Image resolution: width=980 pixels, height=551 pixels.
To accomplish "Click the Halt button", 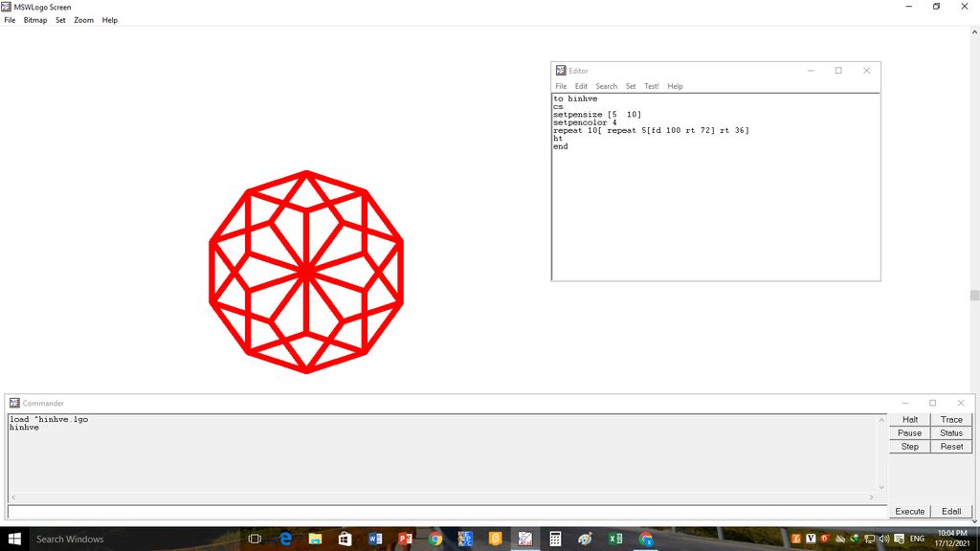I will point(910,420).
